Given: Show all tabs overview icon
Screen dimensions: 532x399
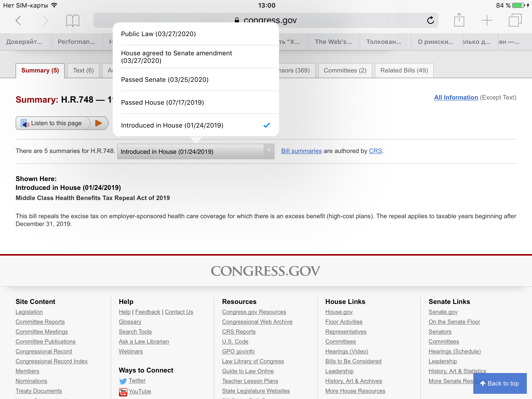Looking at the screenshot, I should (515, 20).
